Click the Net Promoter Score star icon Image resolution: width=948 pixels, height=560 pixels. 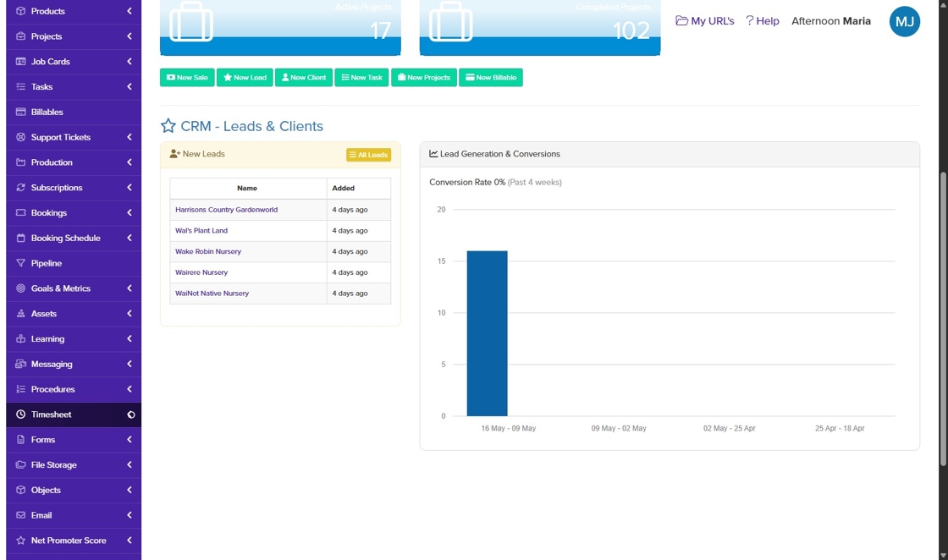tap(20, 541)
